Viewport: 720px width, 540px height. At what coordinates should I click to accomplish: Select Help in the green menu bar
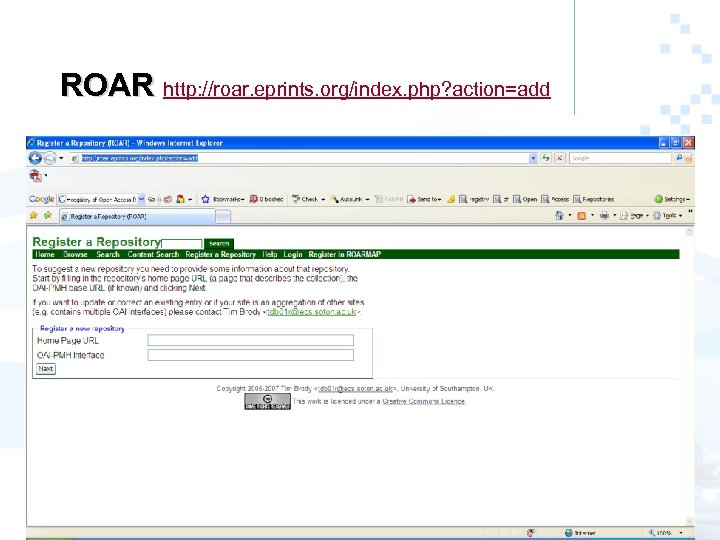(270, 254)
